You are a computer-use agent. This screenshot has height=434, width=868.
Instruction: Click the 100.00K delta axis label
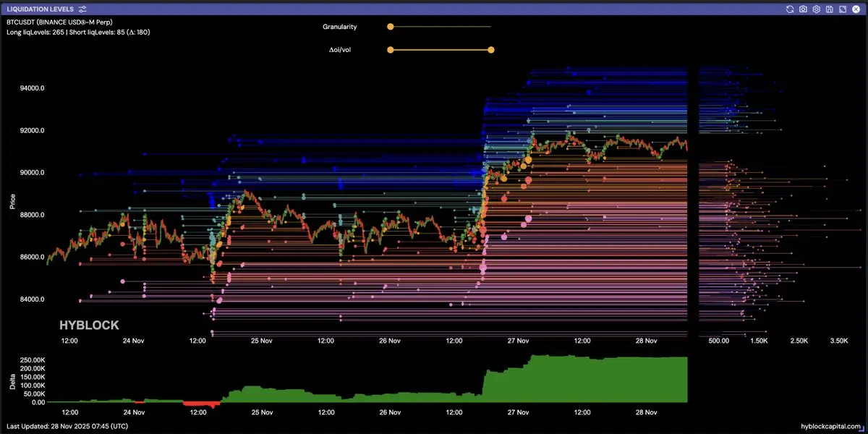(x=31, y=385)
